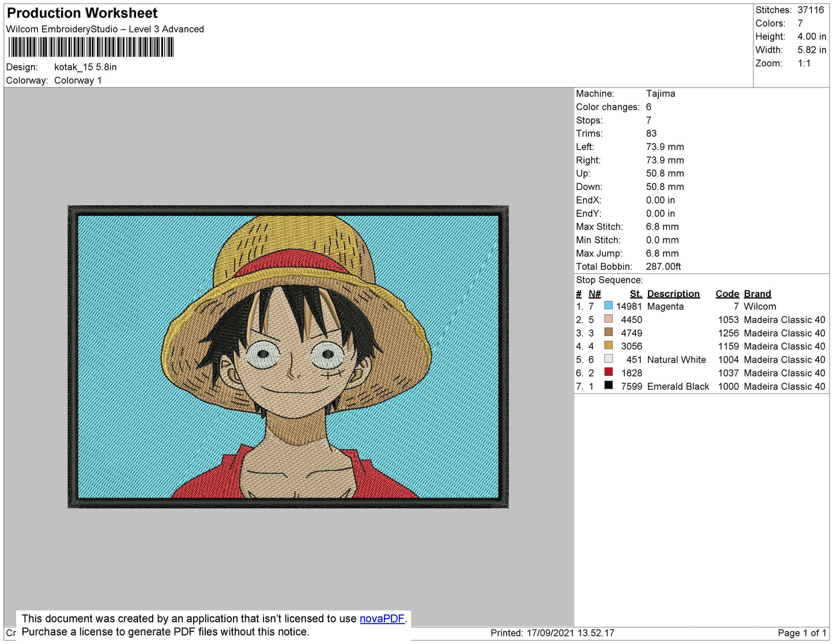833x644 pixels.
Task: Click the Right value "73.9 mm"
Action: point(665,160)
